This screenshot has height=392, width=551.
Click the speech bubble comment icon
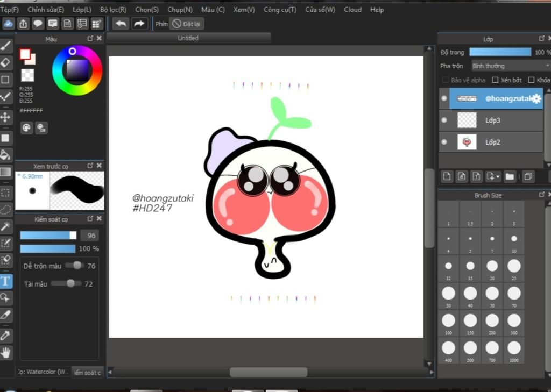tap(38, 24)
